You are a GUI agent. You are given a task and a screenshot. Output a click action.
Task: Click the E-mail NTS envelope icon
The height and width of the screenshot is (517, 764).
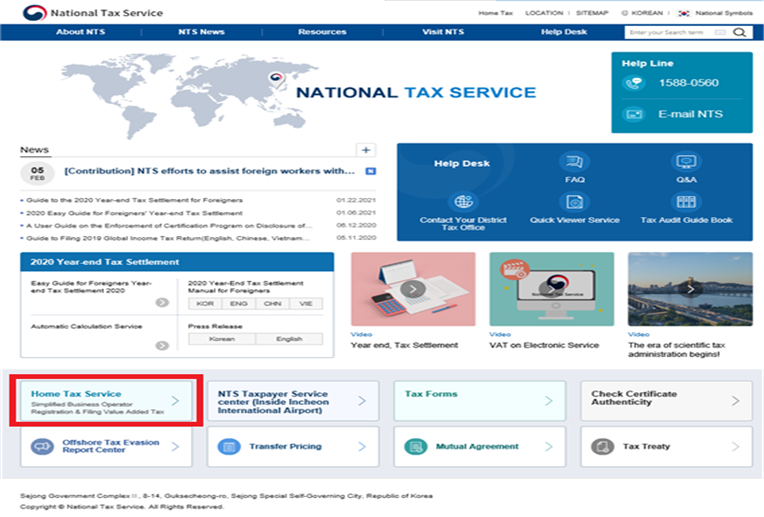(633, 114)
